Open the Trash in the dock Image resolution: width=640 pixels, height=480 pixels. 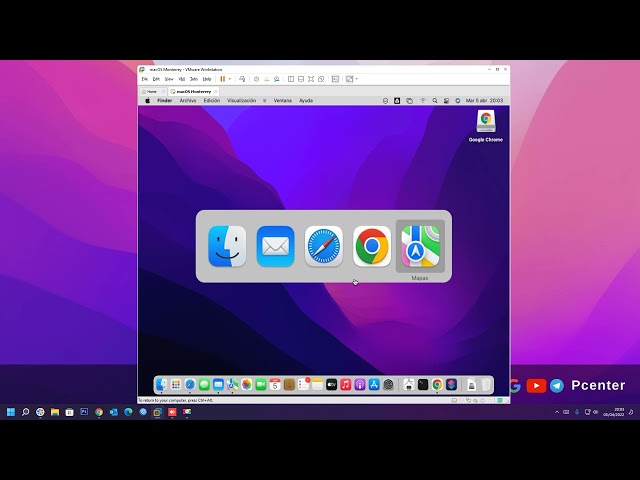point(486,384)
